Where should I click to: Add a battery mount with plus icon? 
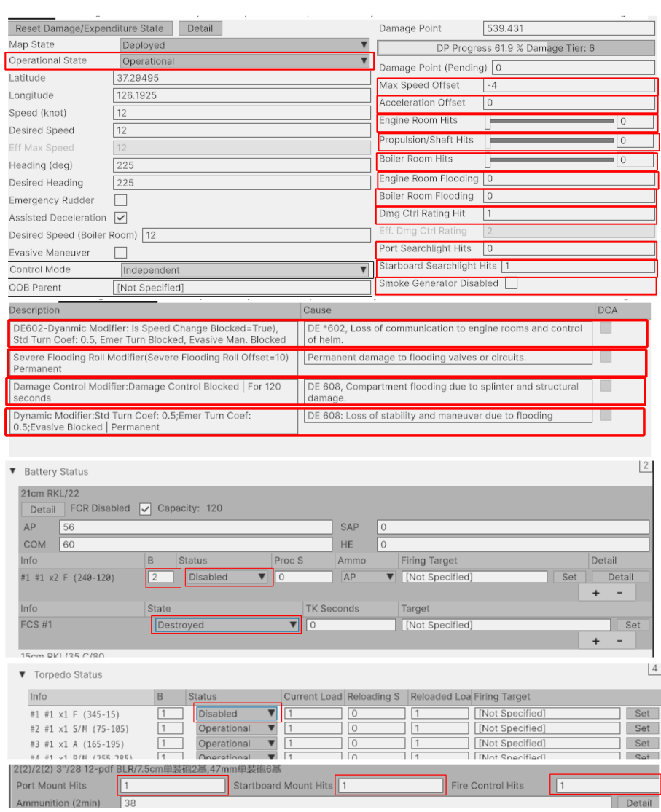coord(595,593)
